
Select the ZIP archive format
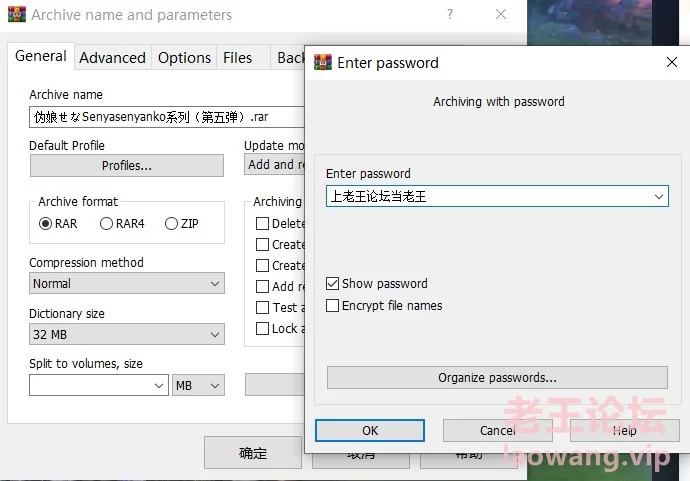click(x=182, y=224)
